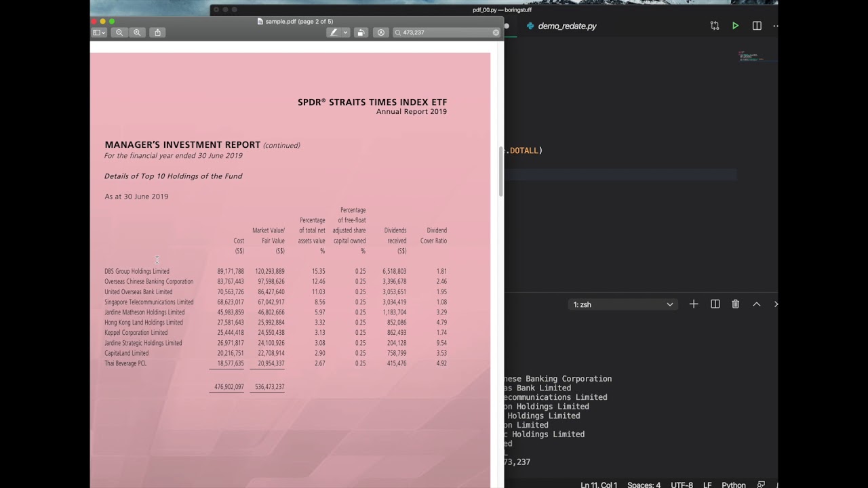The image size is (868, 488).
Task: Open source control changes icon in VS Code
Action: (x=715, y=26)
